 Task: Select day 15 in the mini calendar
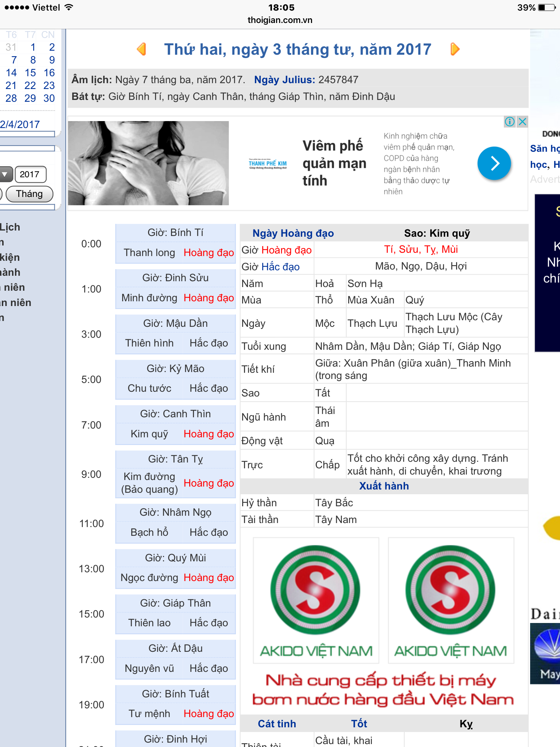(30, 73)
